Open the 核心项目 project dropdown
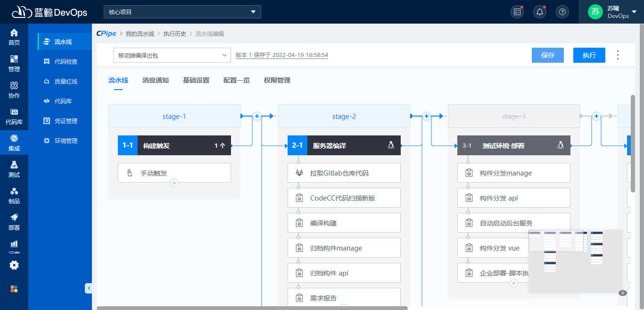Image resolution: width=644 pixels, height=310 pixels. coord(182,11)
